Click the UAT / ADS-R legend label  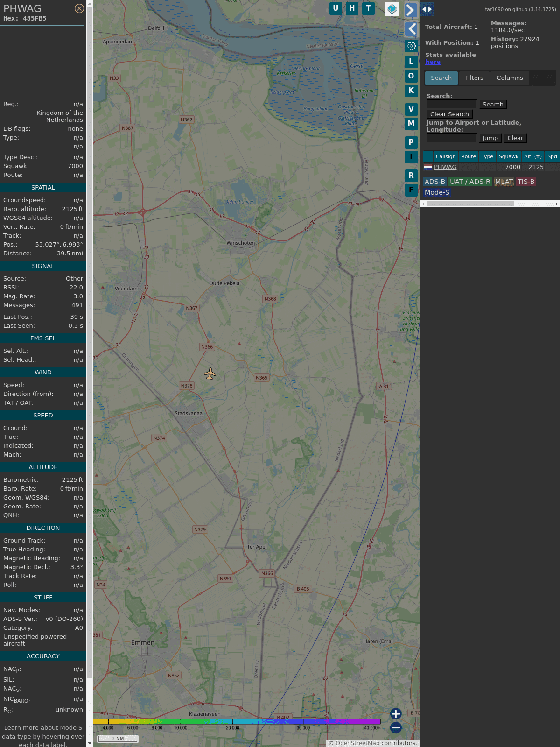pyautogui.click(x=470, y=182)
